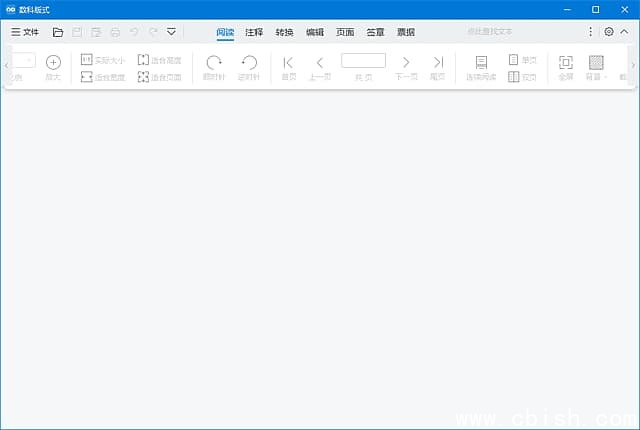Maximize the 数科板式 window
640x430 pixels.
point(596,9)
